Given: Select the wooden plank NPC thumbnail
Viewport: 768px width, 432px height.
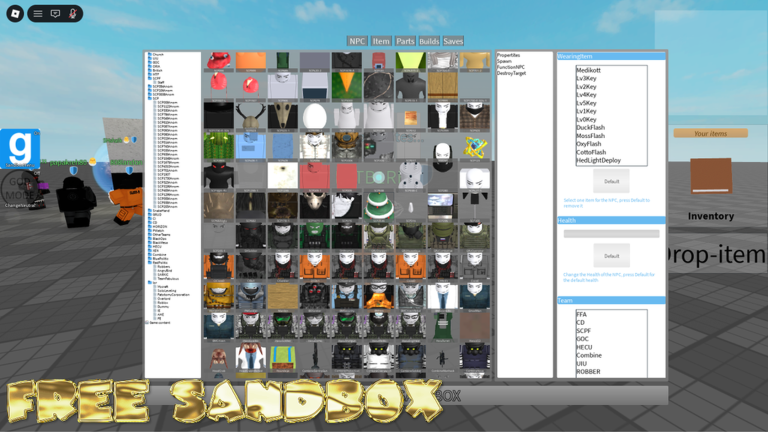Looking at the screenshot, I should (x=283, y=296).
